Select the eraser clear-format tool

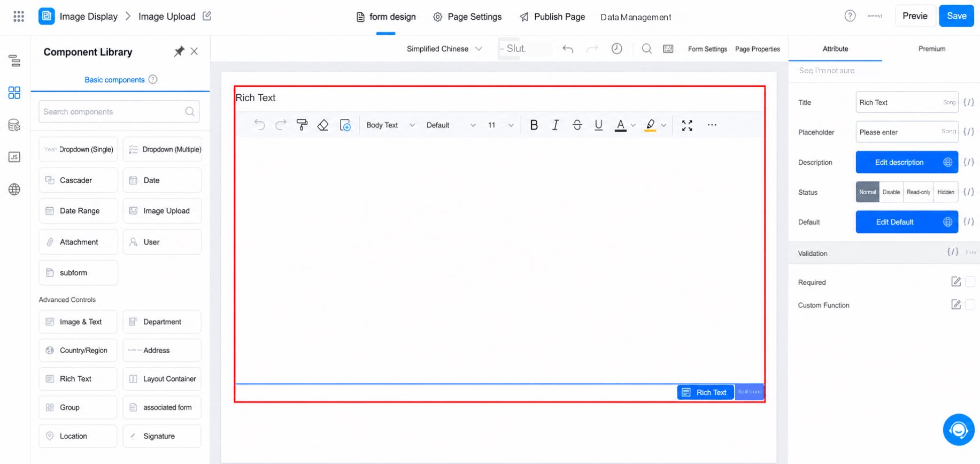click(323, 125)
